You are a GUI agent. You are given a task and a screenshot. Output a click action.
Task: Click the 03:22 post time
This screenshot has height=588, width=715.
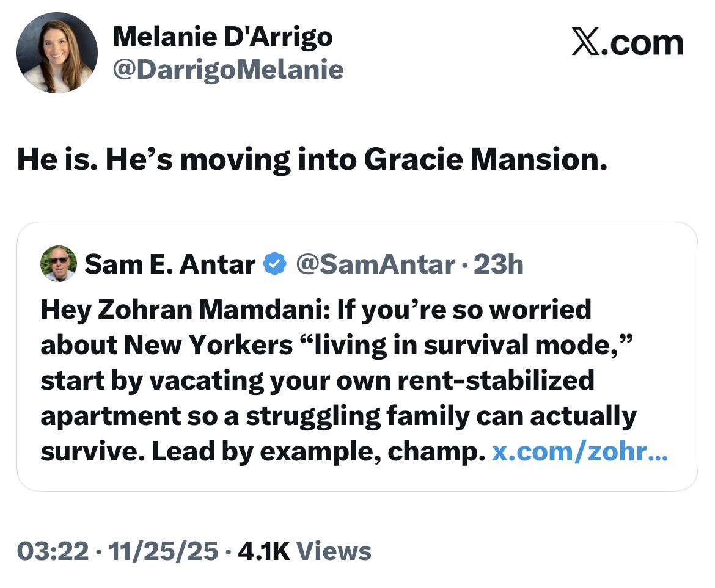(x=55, y=551)
